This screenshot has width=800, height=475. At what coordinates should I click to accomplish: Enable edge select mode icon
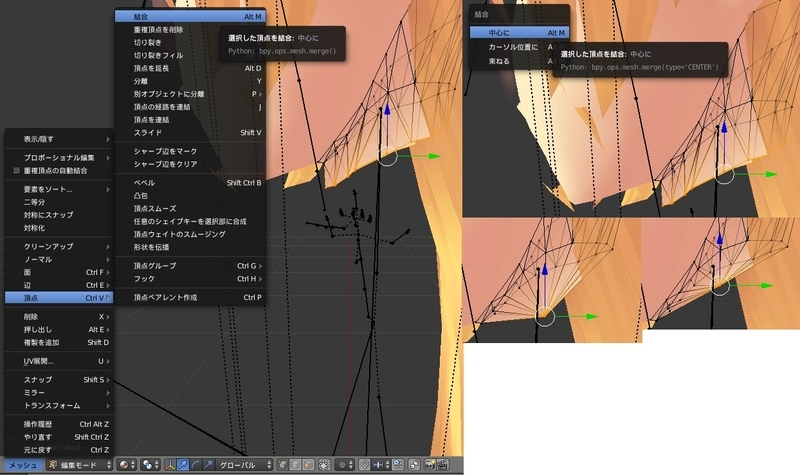(295, 465)
